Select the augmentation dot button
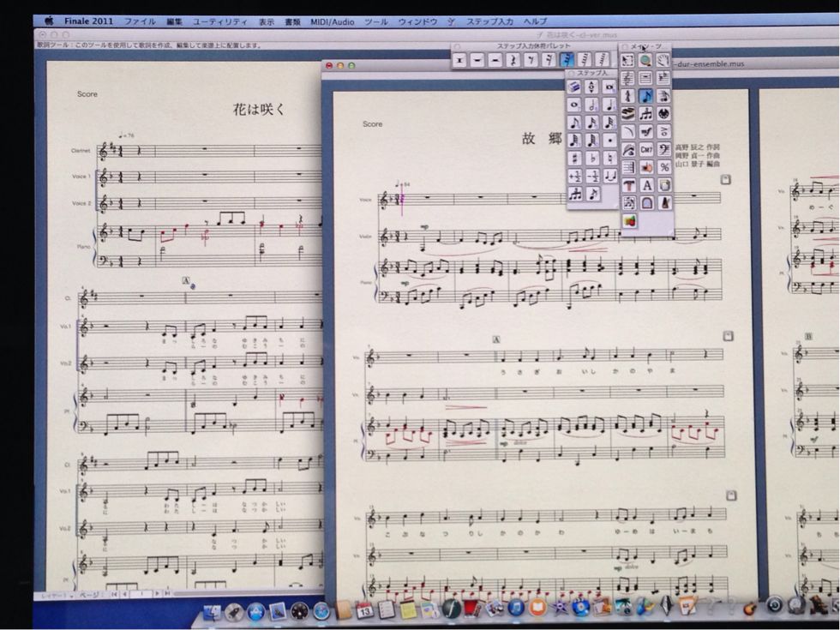Image resolution: width=840 pixels, height=630 pixels. pos(609,141)
